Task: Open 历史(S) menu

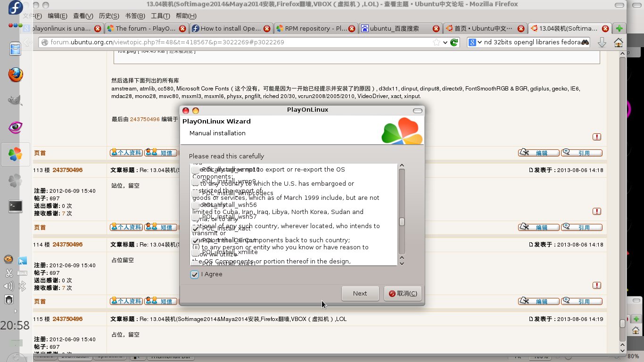Action: pyautogui.click(x=109, y=16)
